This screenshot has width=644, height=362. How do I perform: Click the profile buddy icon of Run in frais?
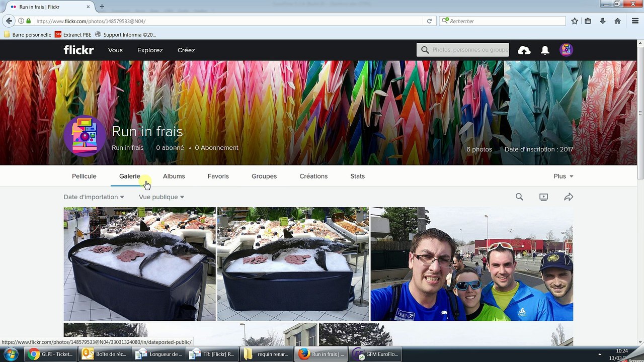click(85, 136)
